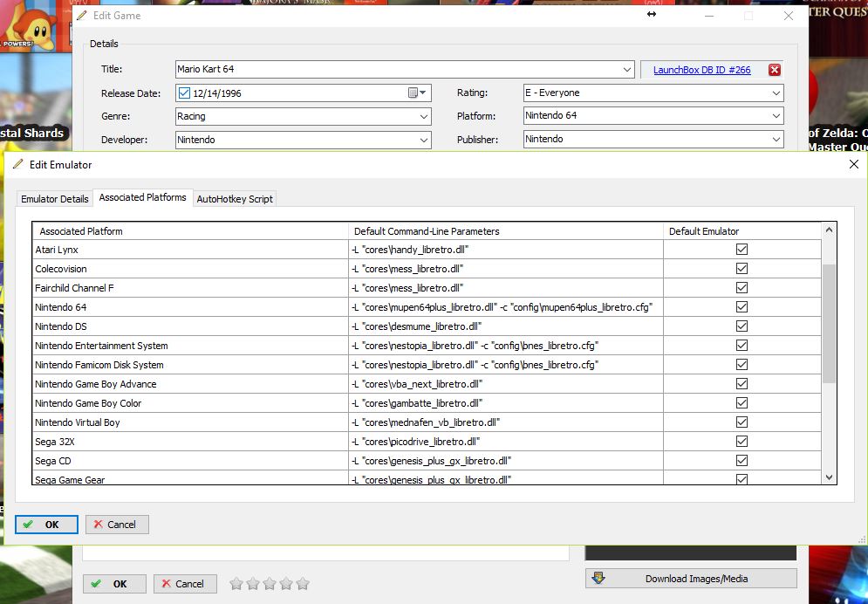Click the scroll down arrow of platform list
The width and height of the screenshot is (868, 604).
(829, 477)
